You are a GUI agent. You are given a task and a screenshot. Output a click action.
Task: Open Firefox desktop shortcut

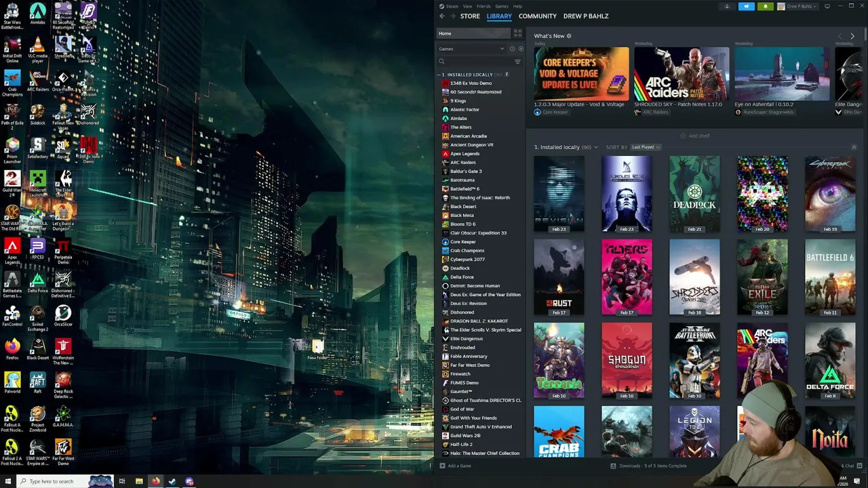(x=12, y=349)
